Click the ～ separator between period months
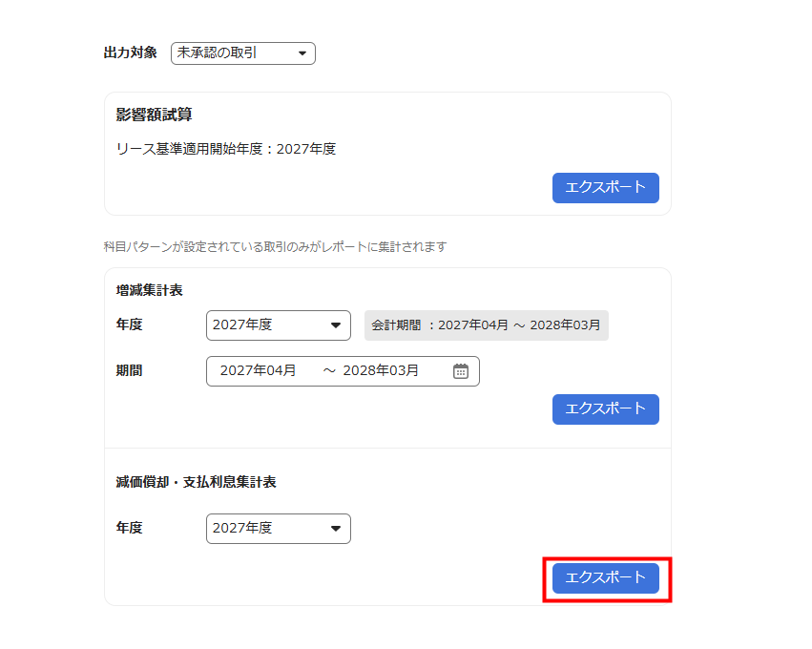 coord(329,371)
